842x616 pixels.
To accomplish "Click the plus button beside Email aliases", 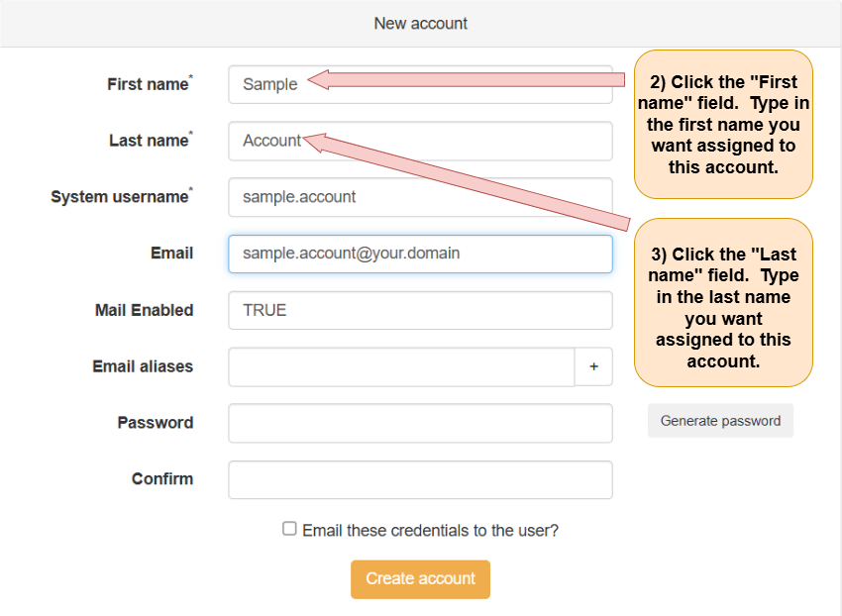I will coord(593,366).
